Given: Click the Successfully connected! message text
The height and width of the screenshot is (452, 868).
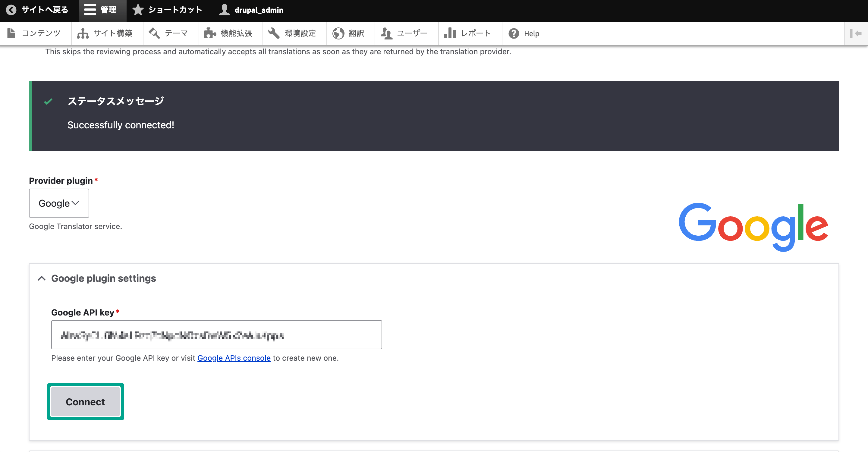Looking at the screenshot, I should point(121,125).
